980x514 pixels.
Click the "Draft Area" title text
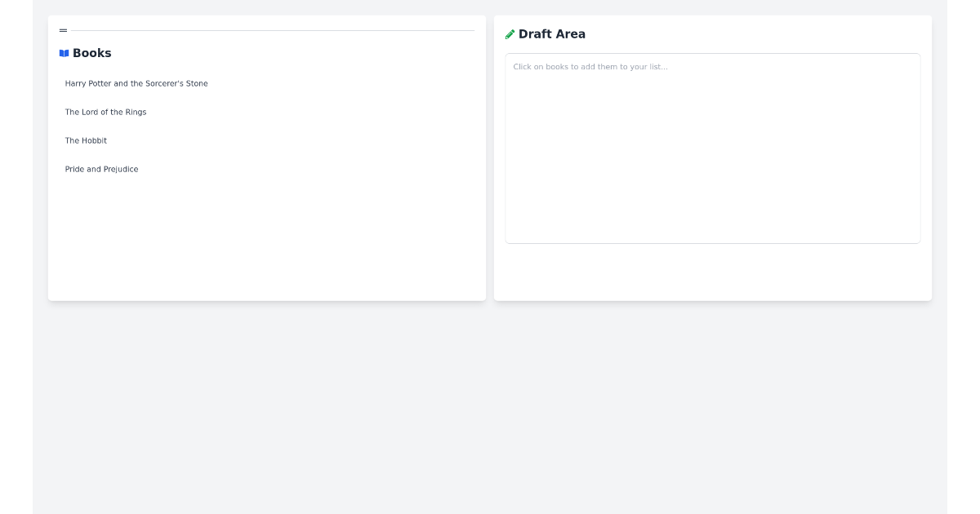552,33
